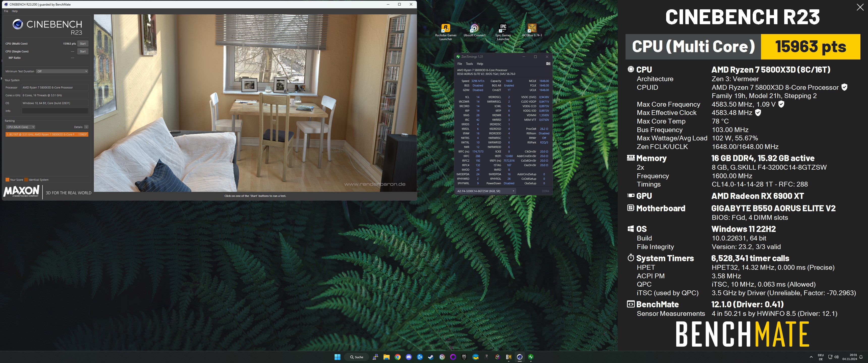Viewport: 868px width, 363px height.
Task: Click the ZenTimings Speed value 3296 MT/s
Action: click(x=477, y=81)
